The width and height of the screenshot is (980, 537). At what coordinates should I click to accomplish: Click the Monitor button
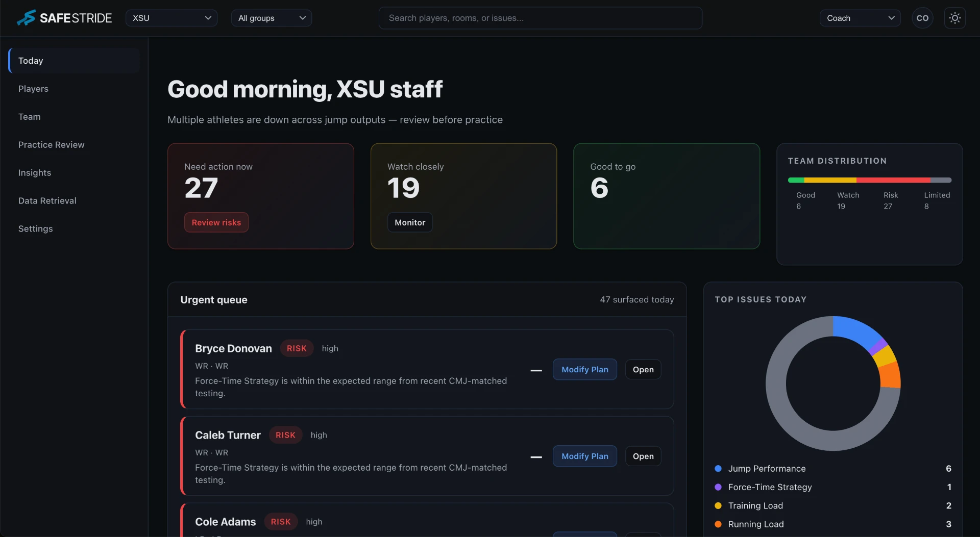point(410,222)
